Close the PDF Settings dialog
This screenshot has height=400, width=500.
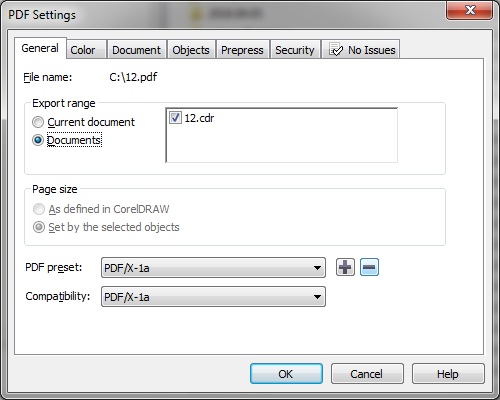point(470,10)
